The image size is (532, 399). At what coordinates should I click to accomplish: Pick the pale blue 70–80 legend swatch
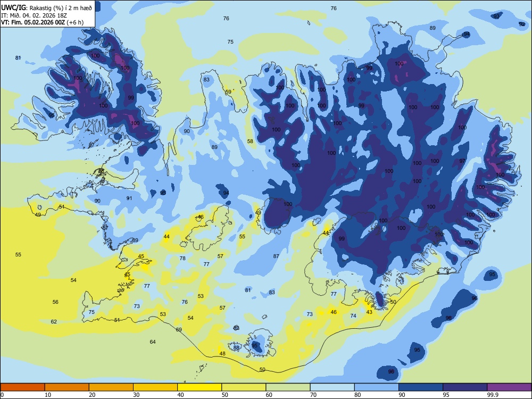(332, 387)
